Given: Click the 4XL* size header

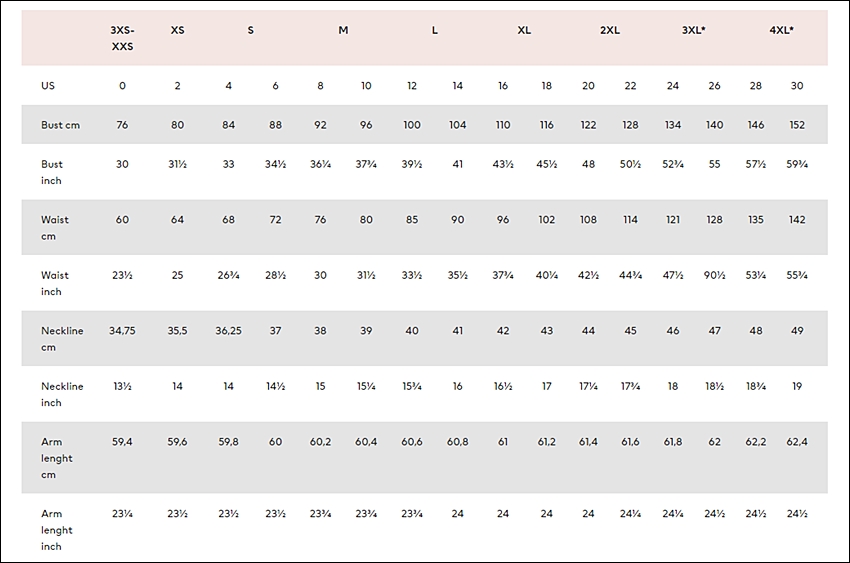Looking at the screenshot, I should 781,30.
